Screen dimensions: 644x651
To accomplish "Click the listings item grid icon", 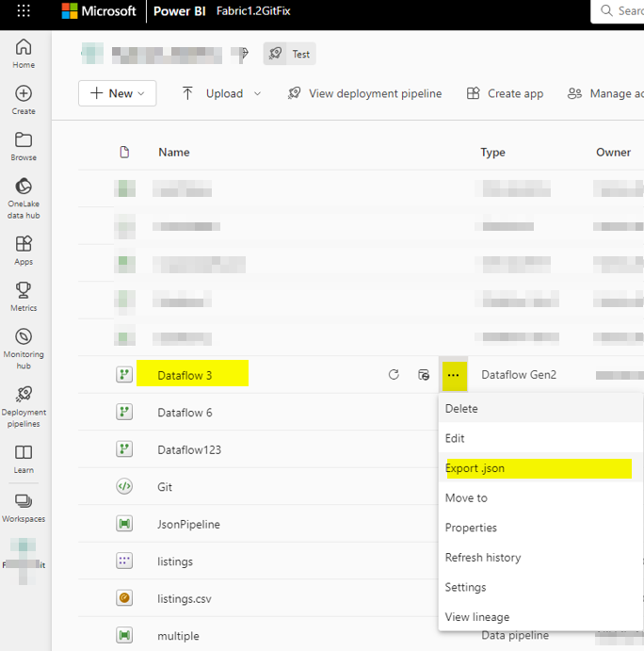I will coord(124,561).
